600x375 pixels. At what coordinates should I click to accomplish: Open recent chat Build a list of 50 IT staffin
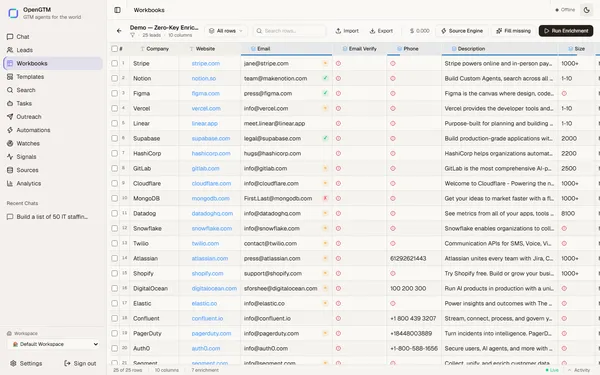pyautogui.click(x=53, y=217)
